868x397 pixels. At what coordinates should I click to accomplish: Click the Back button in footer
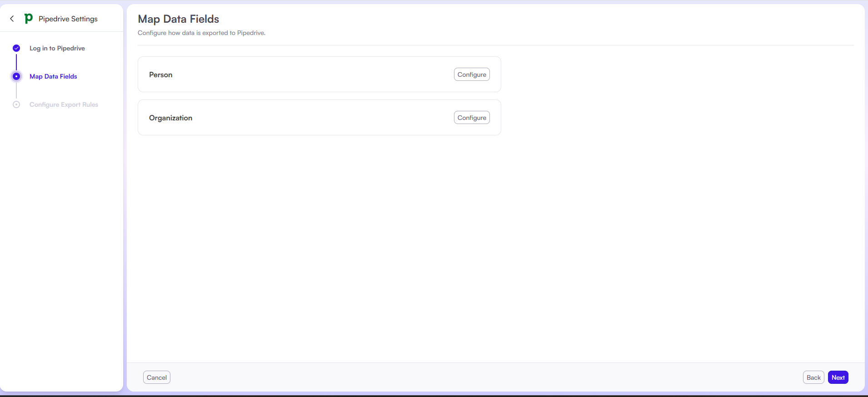[813, 377]
